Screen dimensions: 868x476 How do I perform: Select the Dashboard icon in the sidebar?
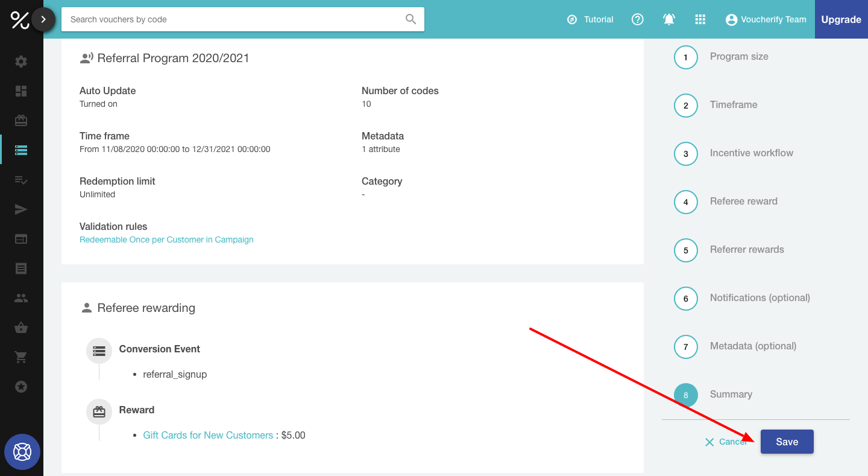(21, 90)
